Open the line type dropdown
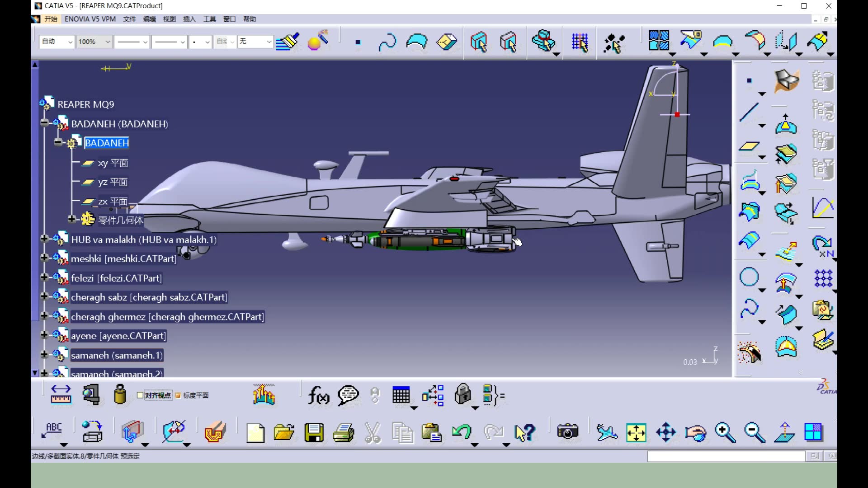Screen dimensions: 868x488 pos(169,42)
